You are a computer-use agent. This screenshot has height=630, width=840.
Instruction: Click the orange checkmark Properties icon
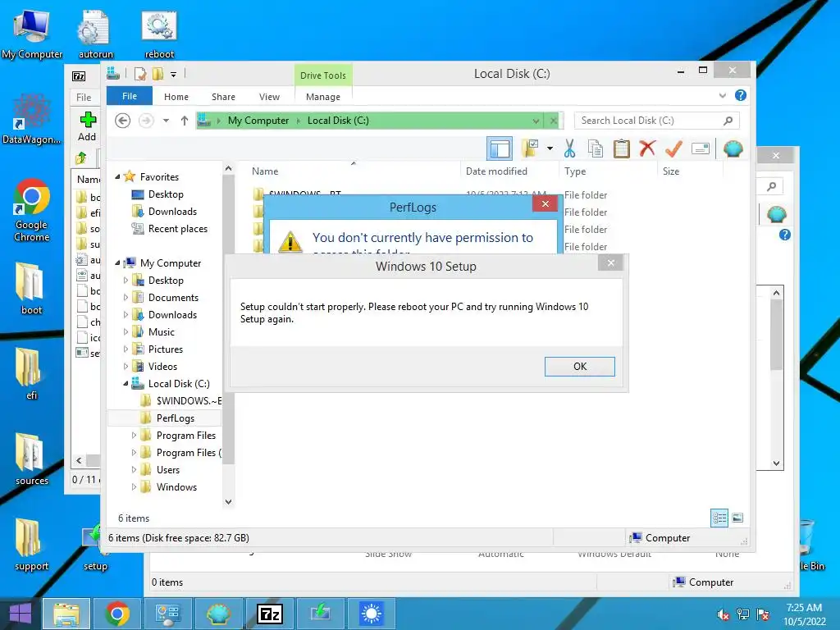tap(673, 148)
